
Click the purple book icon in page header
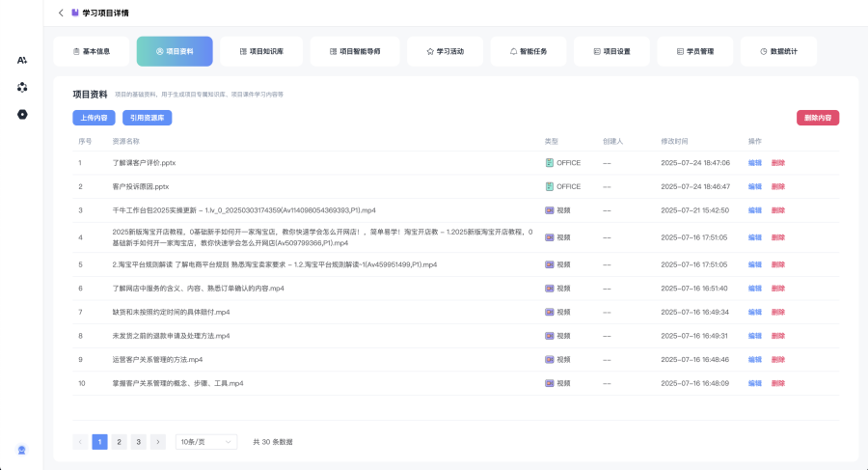coord(75,14)
